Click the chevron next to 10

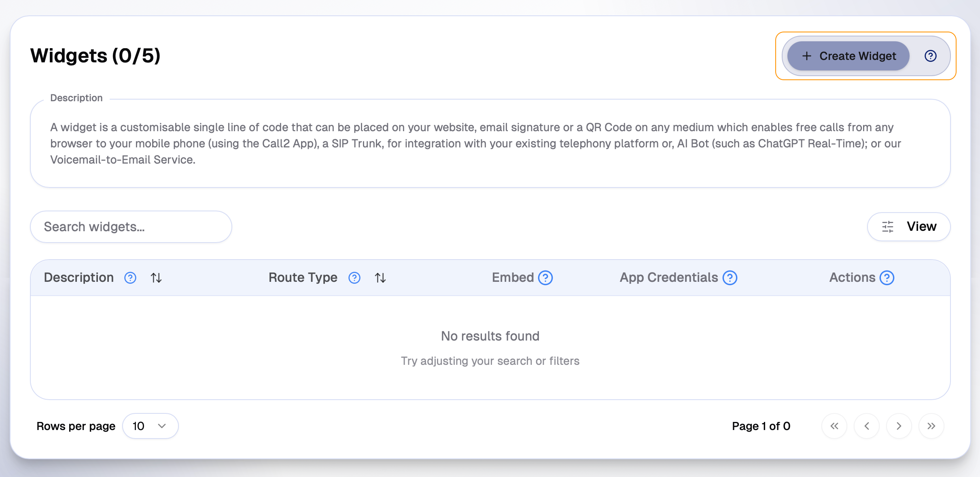[162, 426]
